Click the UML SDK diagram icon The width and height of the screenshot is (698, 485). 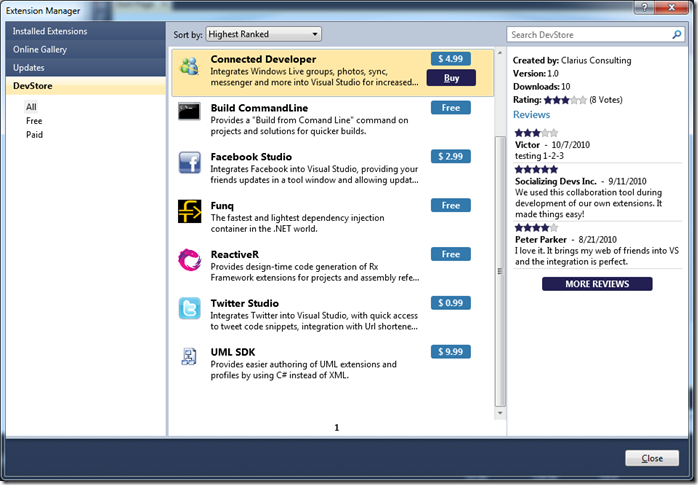tap(189, 357)
